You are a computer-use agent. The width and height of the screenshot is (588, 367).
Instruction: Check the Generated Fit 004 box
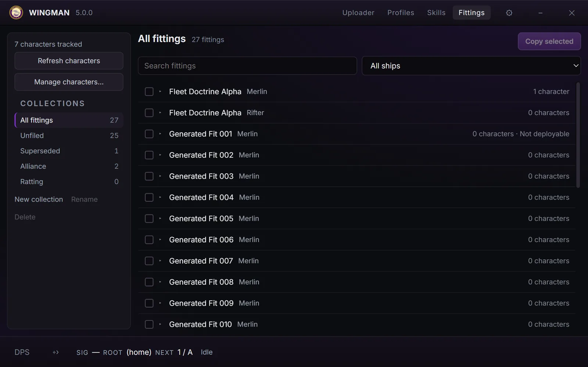[149, 197]
